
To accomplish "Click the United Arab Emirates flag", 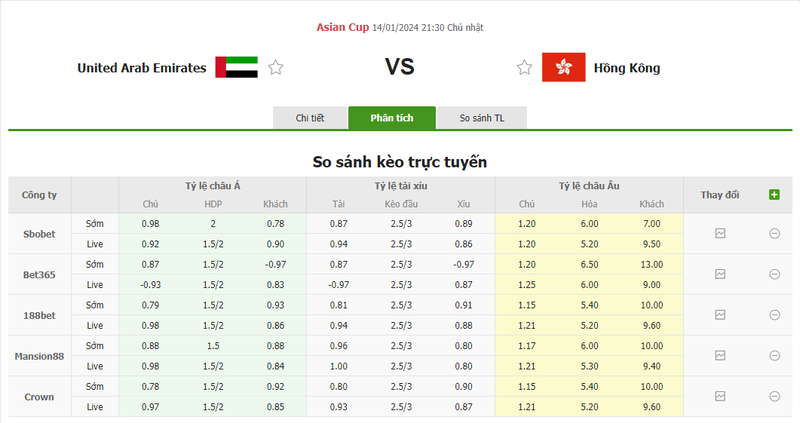I will [x=236, y=68].
